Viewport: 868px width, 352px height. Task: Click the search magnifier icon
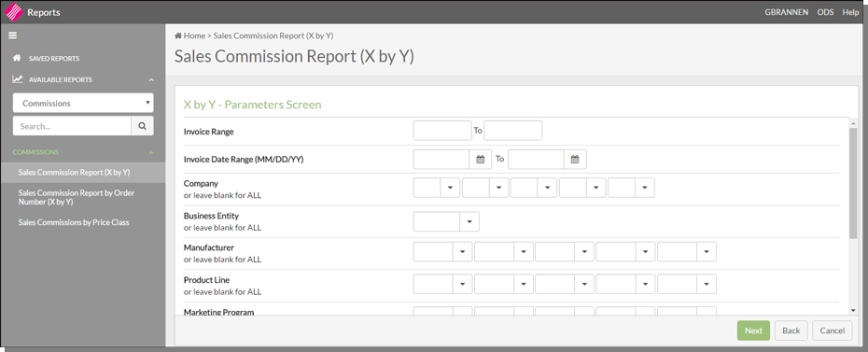[142, 126]
